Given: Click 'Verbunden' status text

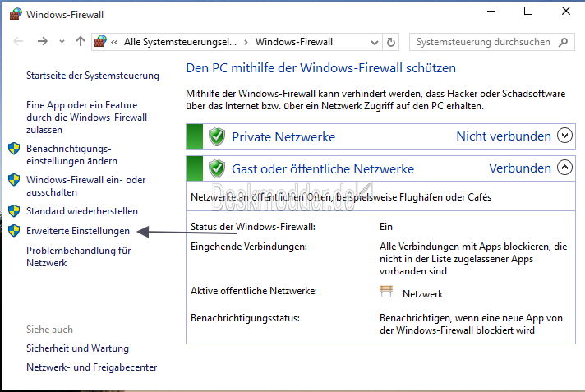Looking at the screenshot, I should (520, 168).
